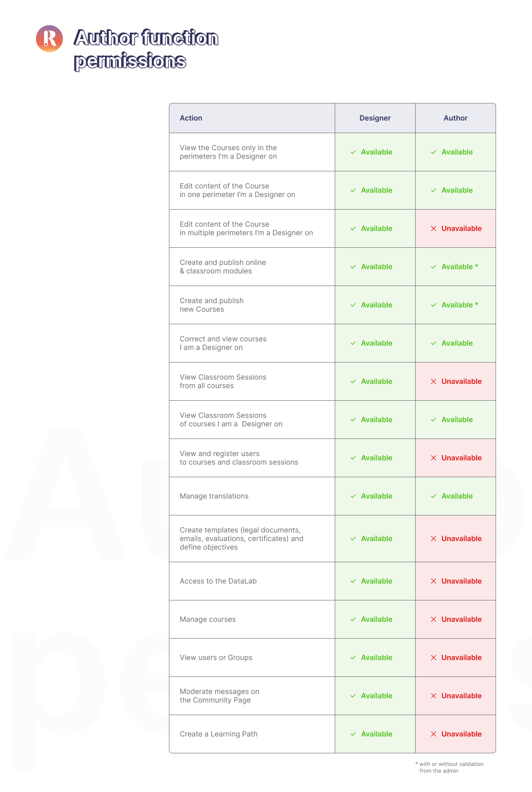The width and height of the screenshot is (532, 792).
Task: Click the 'Access to the DataLab' action text
Action: tap(218, 581)
